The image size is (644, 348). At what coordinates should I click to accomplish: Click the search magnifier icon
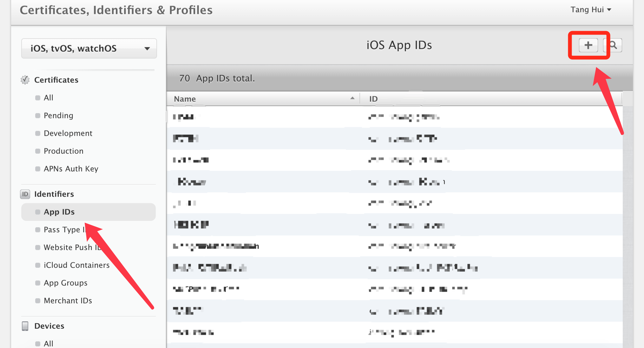(x=614, y=45)
